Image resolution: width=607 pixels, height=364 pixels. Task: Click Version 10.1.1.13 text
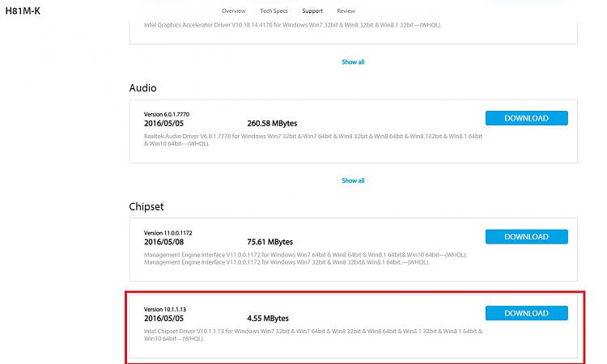[165, 310]
